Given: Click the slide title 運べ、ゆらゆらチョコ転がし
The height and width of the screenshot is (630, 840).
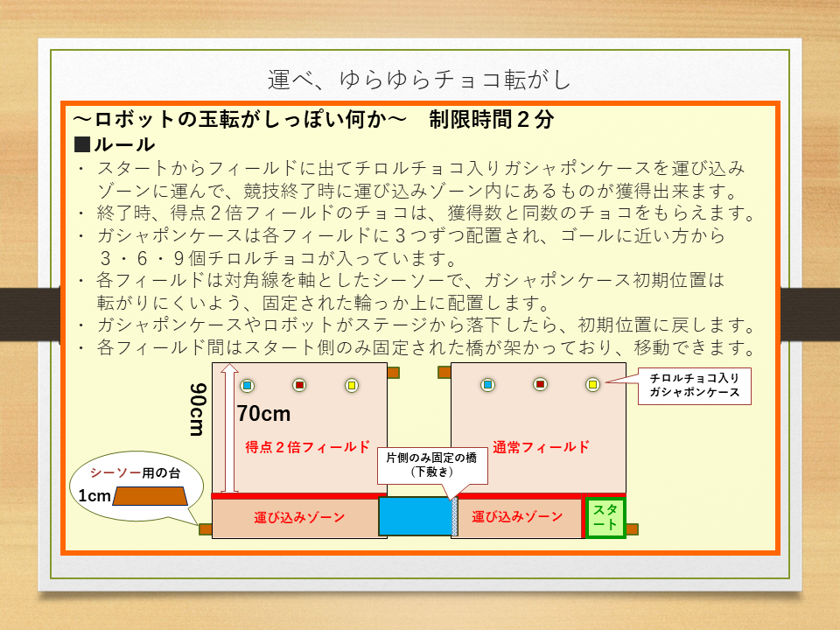Looking at the screenshot, I should (x=419, y=80).
